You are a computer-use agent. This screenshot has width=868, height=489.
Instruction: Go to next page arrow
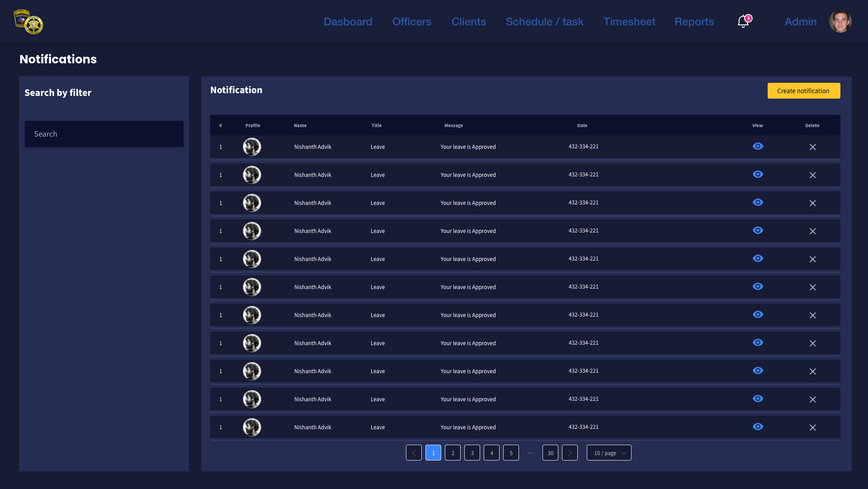tap(570, 453)
